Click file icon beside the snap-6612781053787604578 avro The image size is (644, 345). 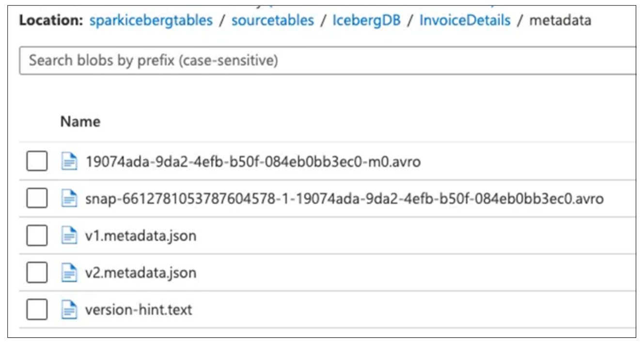click(x=69, y=198)
